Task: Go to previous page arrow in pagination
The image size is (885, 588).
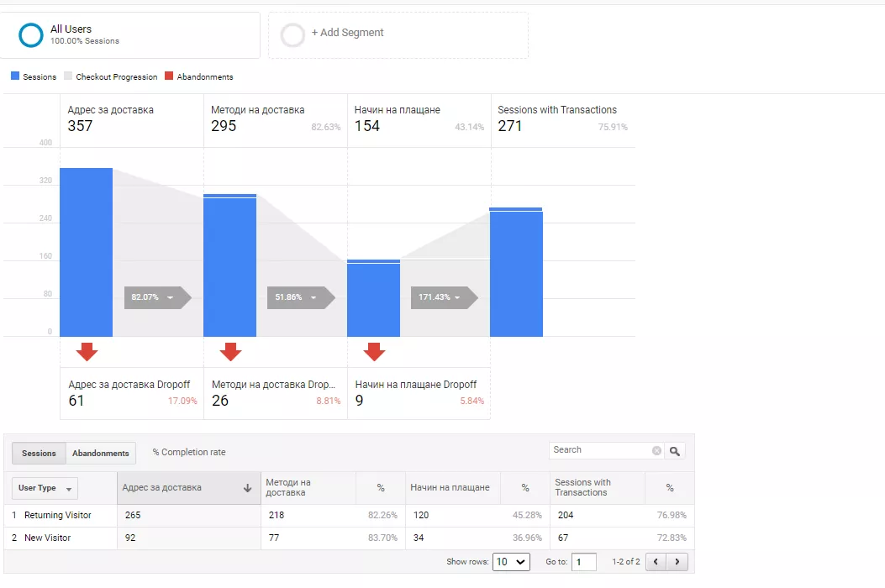Action: tap(656, 562)
